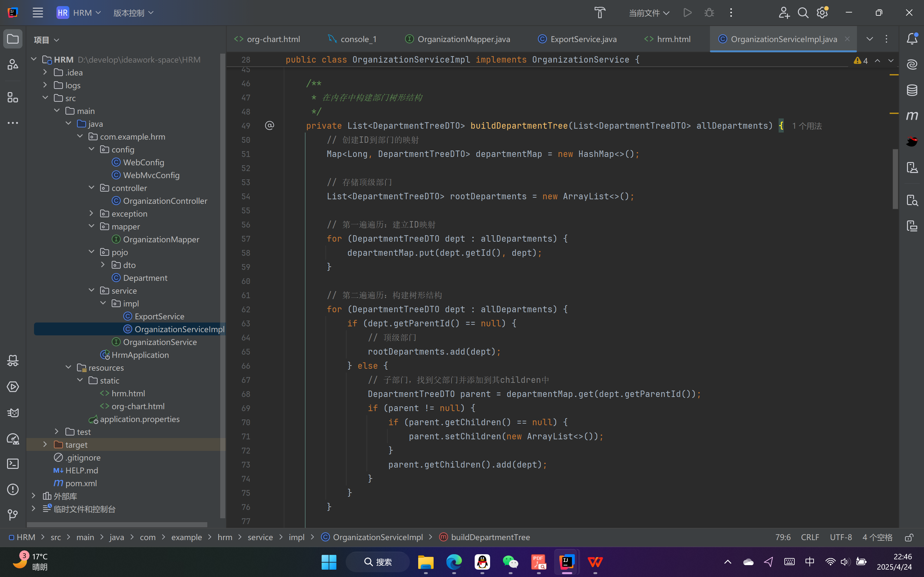Click the 1 个用法 usages hint
Image resolution: width=924 pixels, height=577 pixels.
(x=807, y=126)
